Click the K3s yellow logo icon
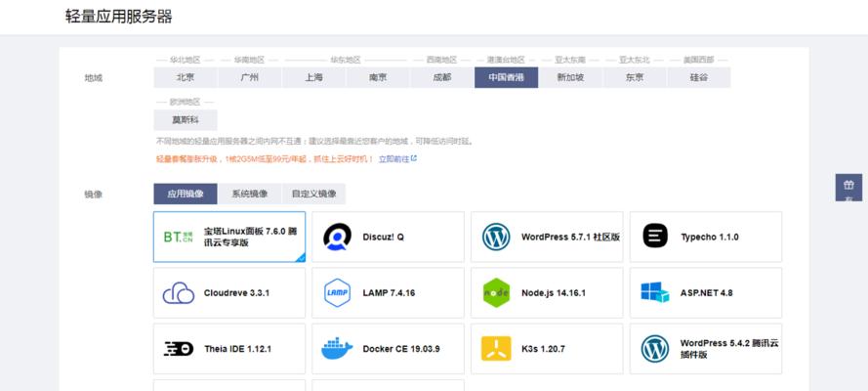Viewport: 868px width, 391px height. (496, 349)
